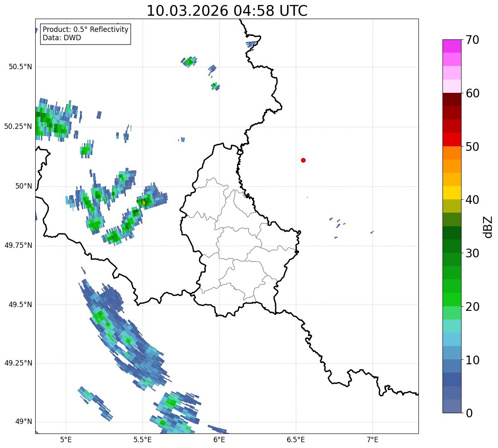The width and height of the screenshot is (498, 448).
Task: Click the 5°E longitude label
Action: tap(66, 439)
